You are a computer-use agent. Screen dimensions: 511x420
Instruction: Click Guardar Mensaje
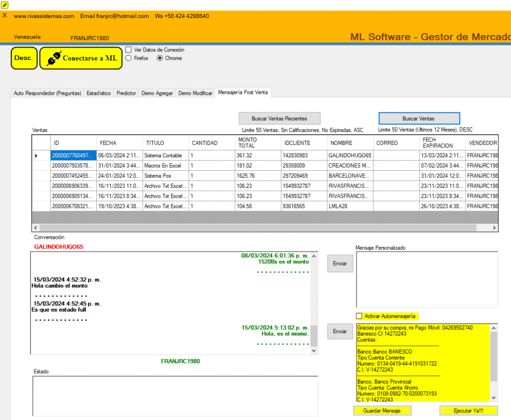[x=382, y=410]
